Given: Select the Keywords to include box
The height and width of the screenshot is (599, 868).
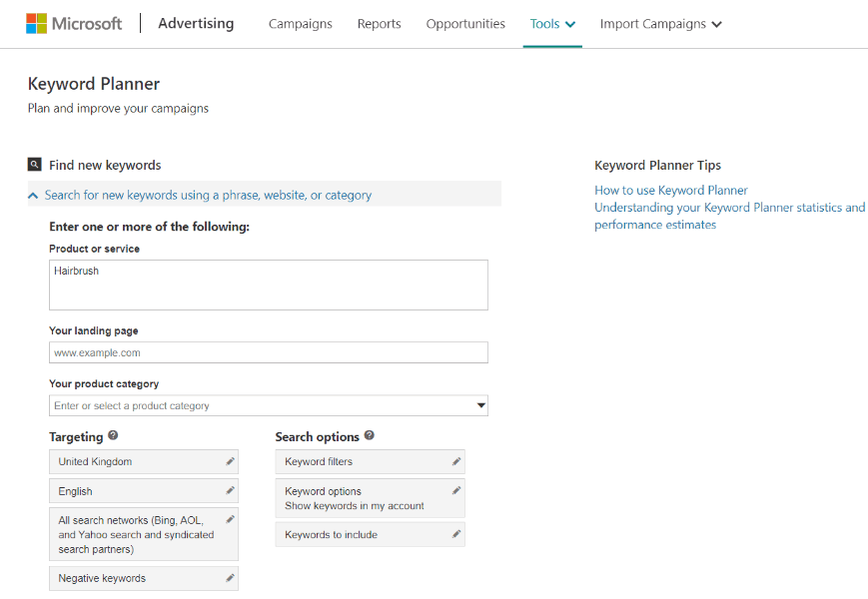Looking at the screenshot, I should coord(370,534).
